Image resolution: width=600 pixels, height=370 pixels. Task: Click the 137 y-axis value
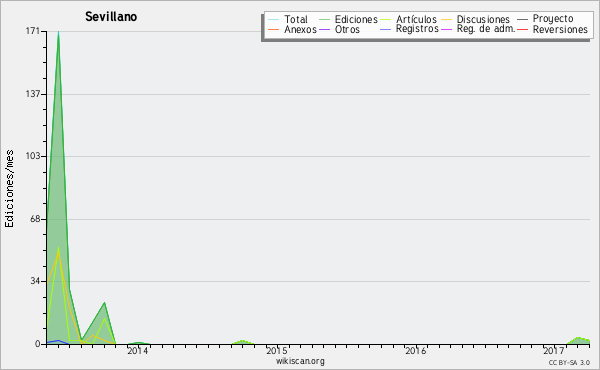click(33, 94)
